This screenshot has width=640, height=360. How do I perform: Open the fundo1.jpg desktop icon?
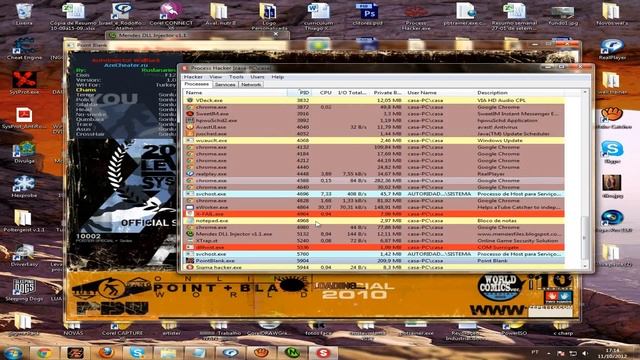tap(563, 15)
